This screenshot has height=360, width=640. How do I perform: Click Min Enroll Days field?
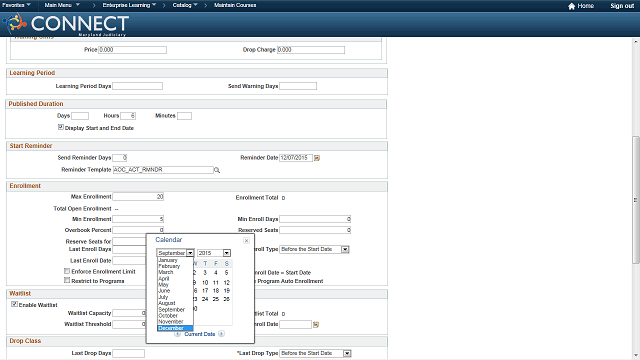pos(315,219)
